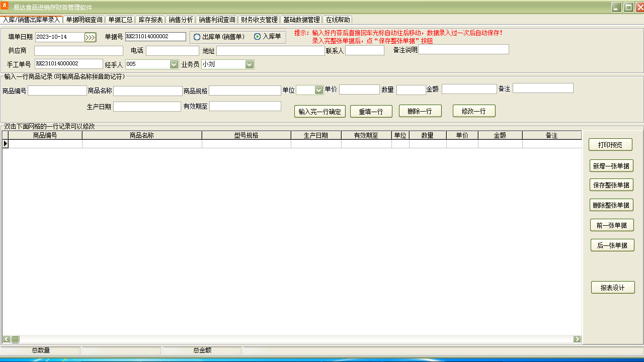Minimize the application window
The height and width of the screenshot is (362, 644).
616,7
